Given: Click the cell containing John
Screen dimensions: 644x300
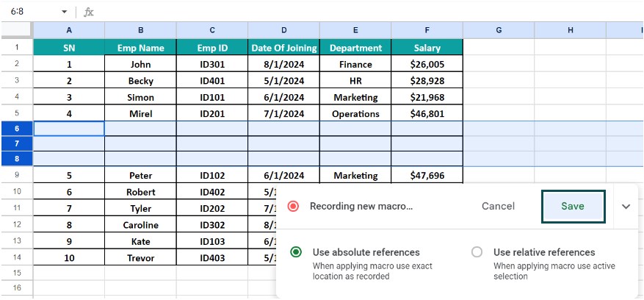Looking at the screenshot, I should coord(140,64).
